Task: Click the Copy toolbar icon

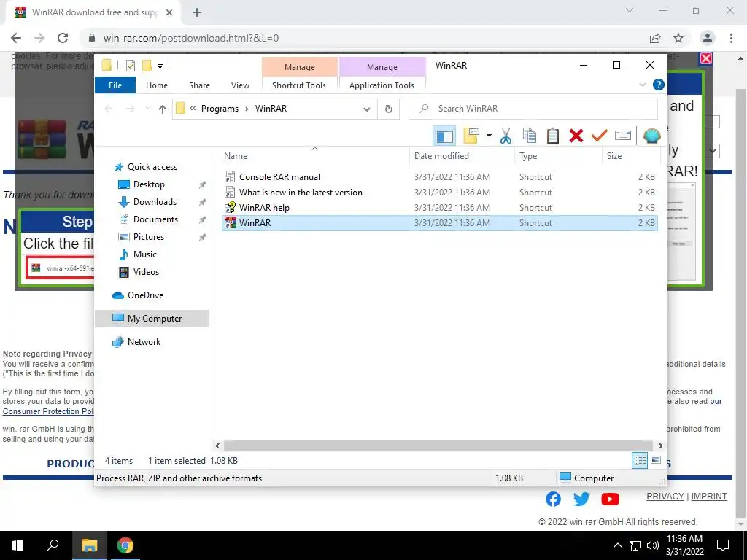Action: [x=530, y=136]
